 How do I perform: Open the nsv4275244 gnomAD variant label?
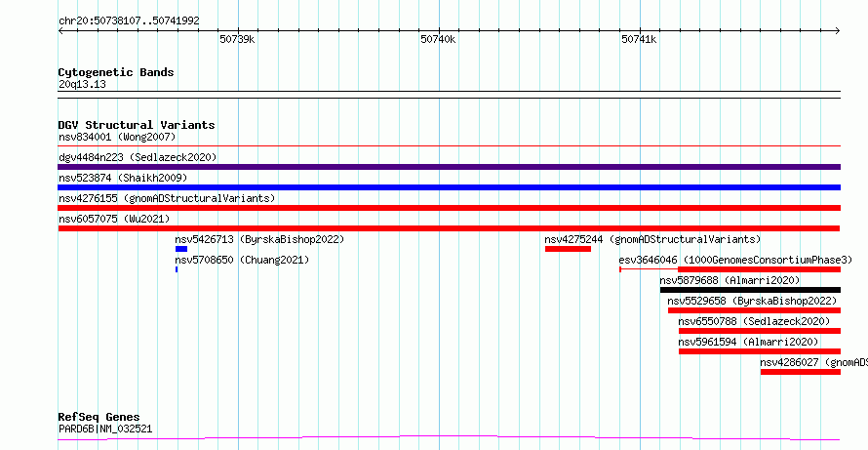point(652,239)
